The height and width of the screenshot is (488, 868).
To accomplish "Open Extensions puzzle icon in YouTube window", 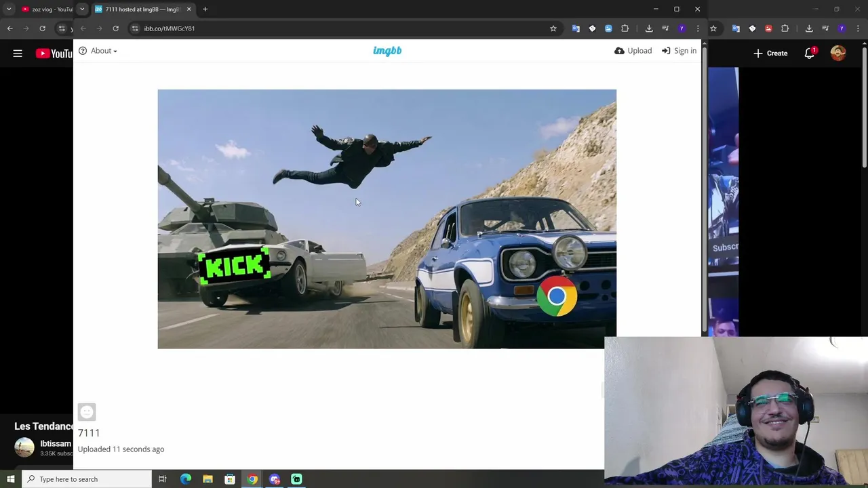I will click(x=785, y=28).
